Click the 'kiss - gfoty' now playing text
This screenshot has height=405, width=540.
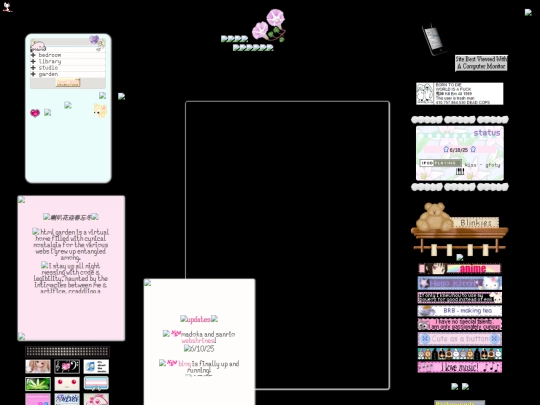click(x=482, y=165)
